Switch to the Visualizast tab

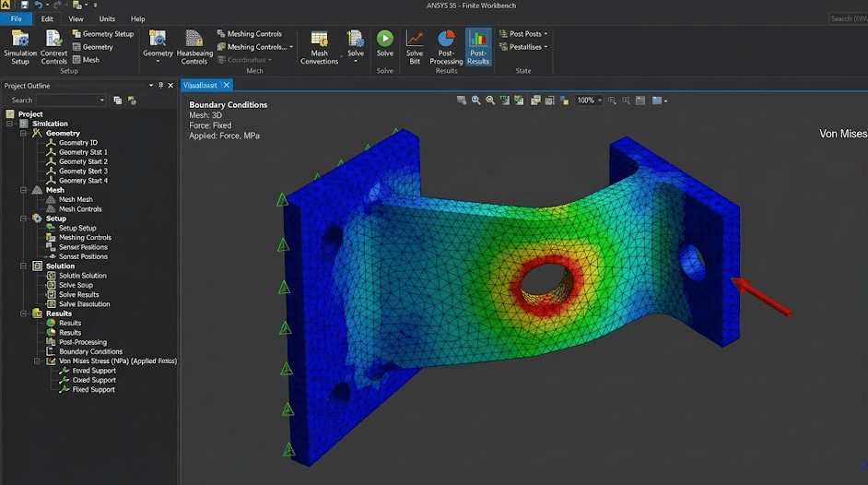tap(200, 85)
